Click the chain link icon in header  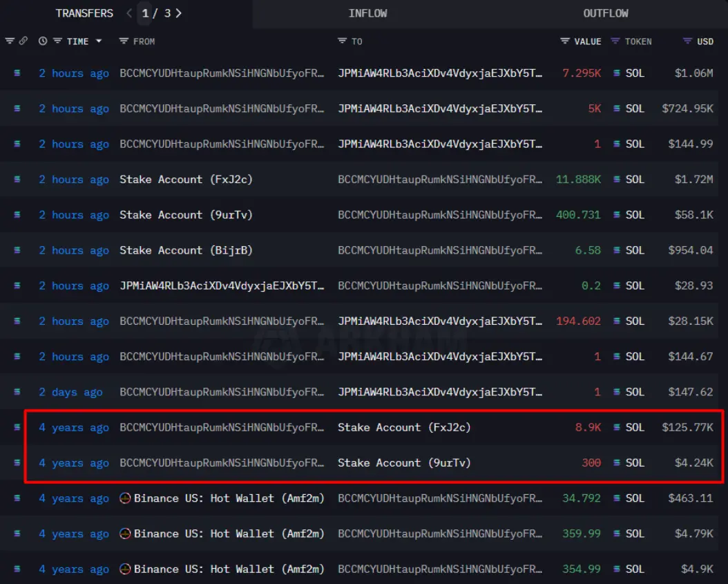[23, 41]
